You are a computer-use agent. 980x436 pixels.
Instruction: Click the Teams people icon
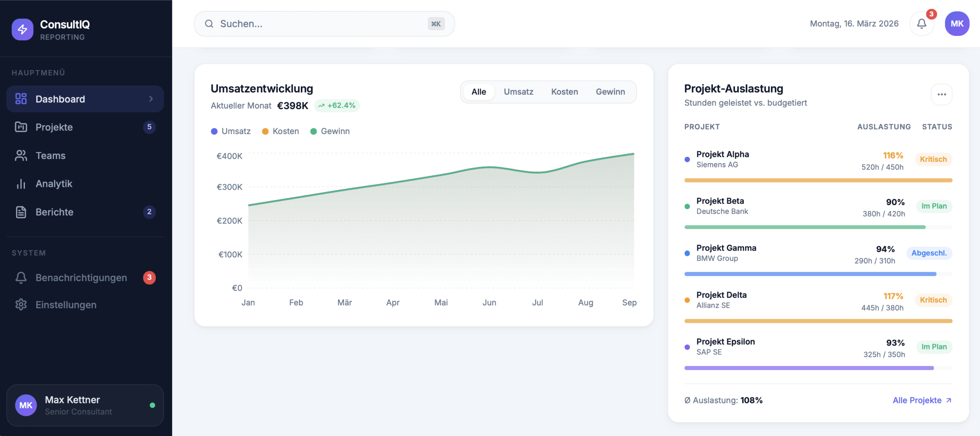point(21,156)
